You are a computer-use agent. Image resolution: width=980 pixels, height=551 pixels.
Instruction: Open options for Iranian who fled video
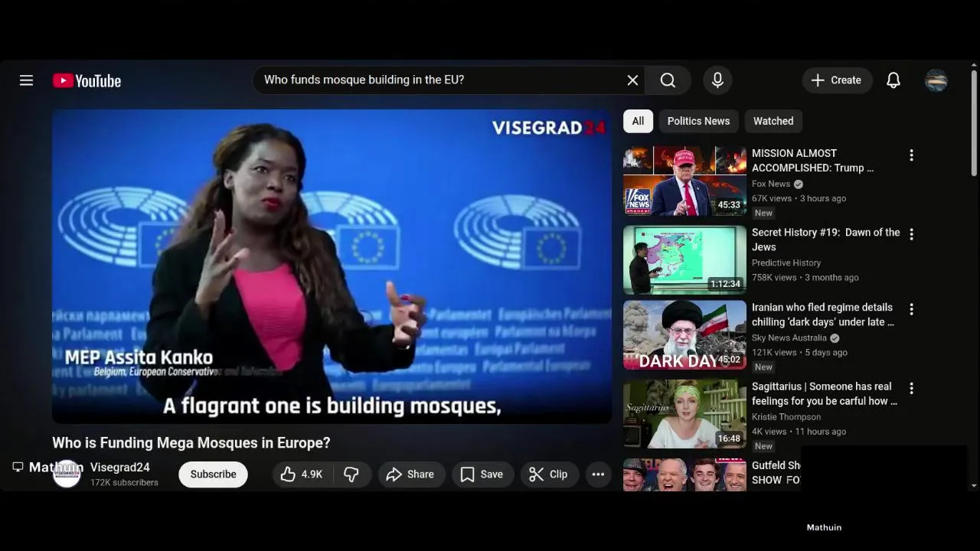(911, 309)
